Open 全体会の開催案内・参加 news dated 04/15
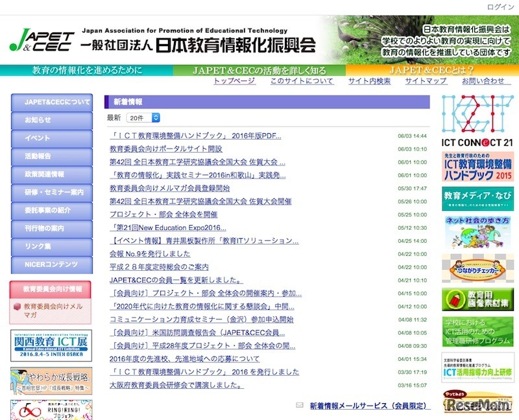 [x=206, y=293]
